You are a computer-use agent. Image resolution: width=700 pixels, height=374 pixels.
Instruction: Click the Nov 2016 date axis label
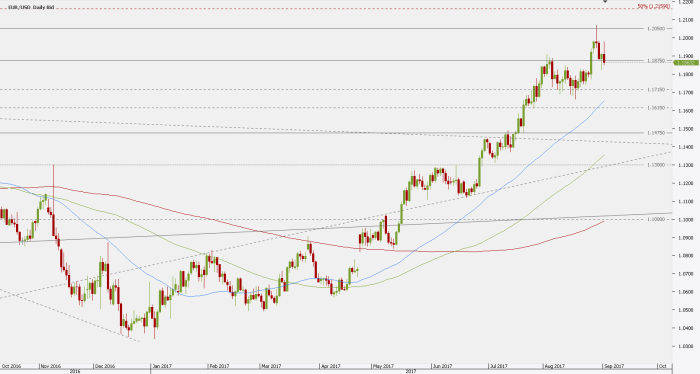click(x=50, y=366)
